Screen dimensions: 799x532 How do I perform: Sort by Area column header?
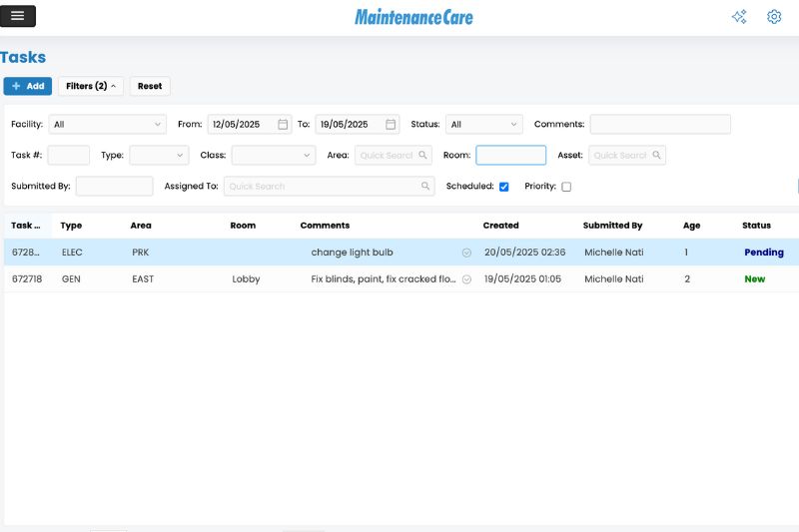[x=141, y=226]
